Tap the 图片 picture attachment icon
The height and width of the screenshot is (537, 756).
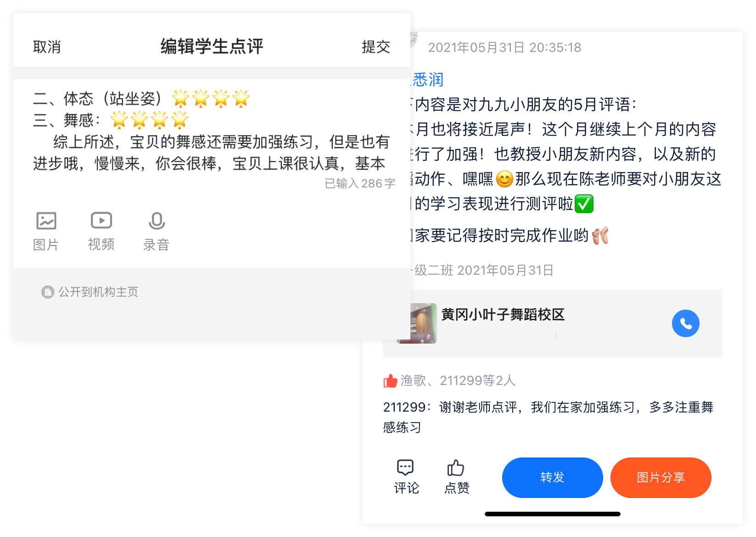point(46,221)
